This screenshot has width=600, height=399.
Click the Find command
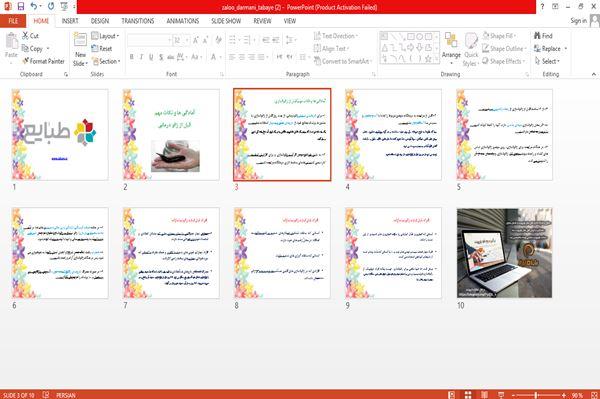tap(543, 36)
